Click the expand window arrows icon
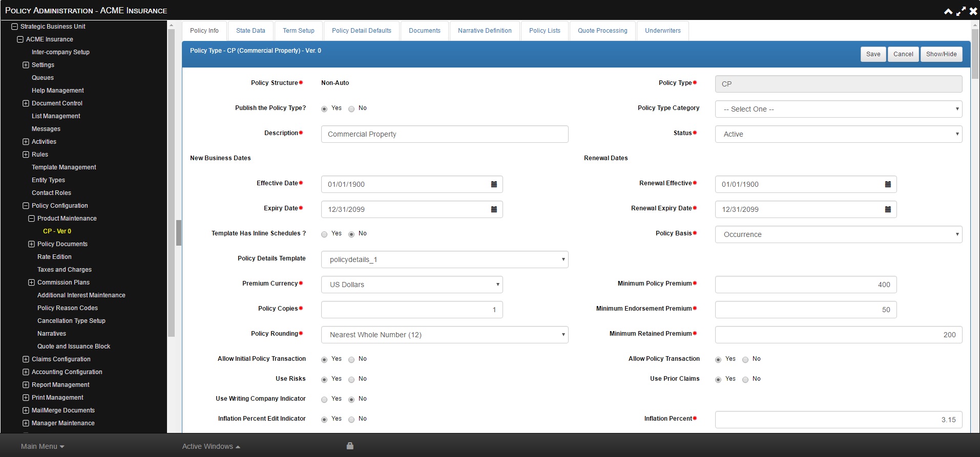Image resolution: width=980 pixels, height=457 pixels. (x=961, y=11)
